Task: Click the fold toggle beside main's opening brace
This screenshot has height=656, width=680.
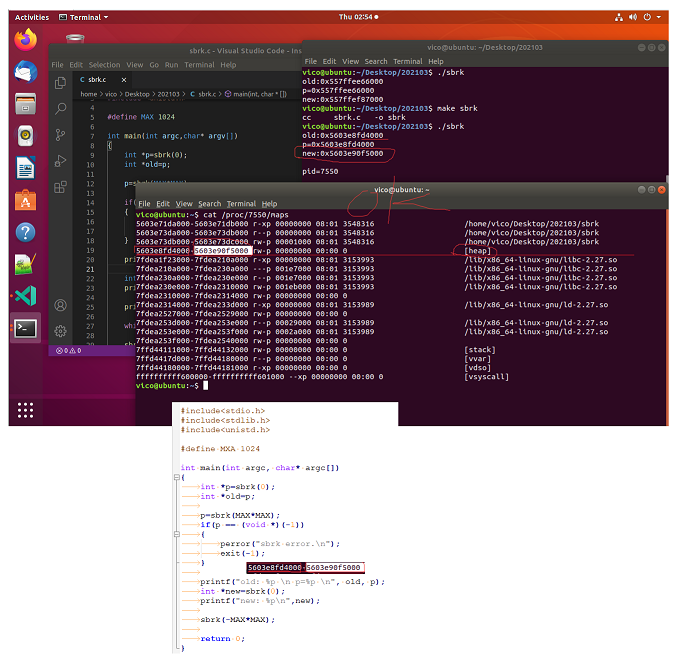Action: point(177,477)
